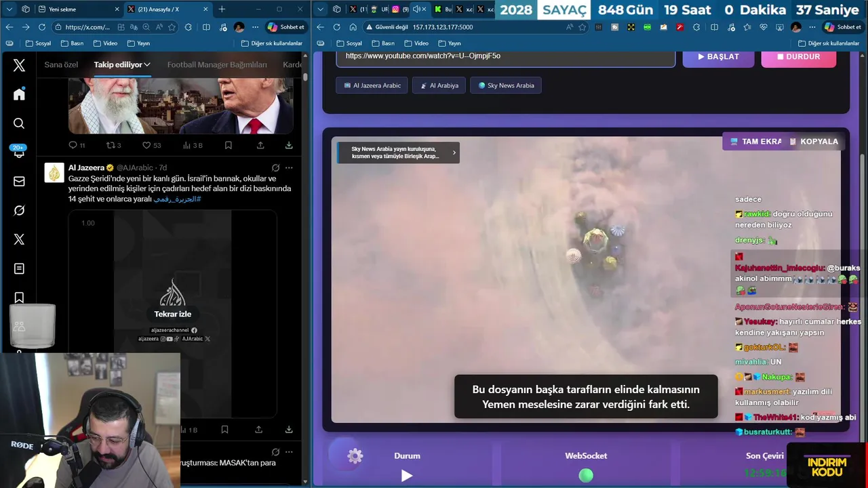The width and height of the screenshot is (868, 488).
Task: Open the gear settings button near Durum
Action: click(x=355, y=456)
